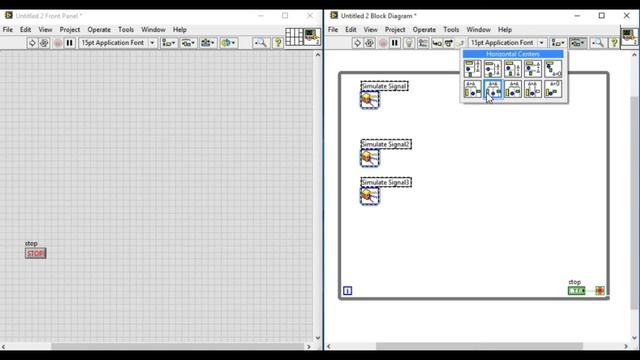Open Window menu in the Block Diagram
This screenshot has height=360, width=640.
(x=478, y=29)
